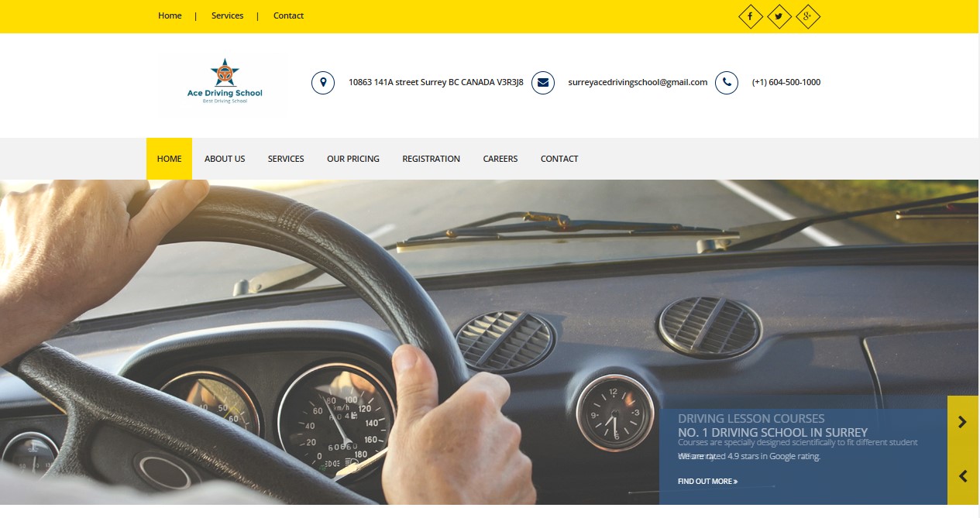The image size is (980, 518).
Task: Select the HOME main navigation tab
Action: point(169,159)
